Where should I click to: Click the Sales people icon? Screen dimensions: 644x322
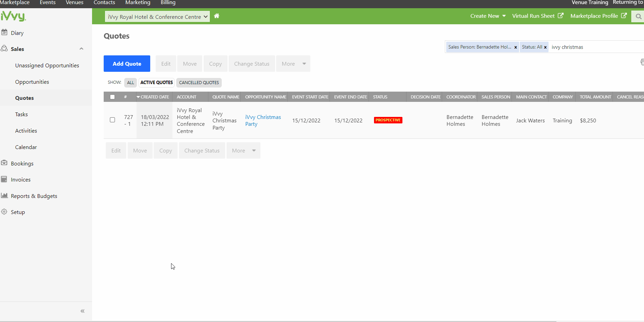coord(4,49)
